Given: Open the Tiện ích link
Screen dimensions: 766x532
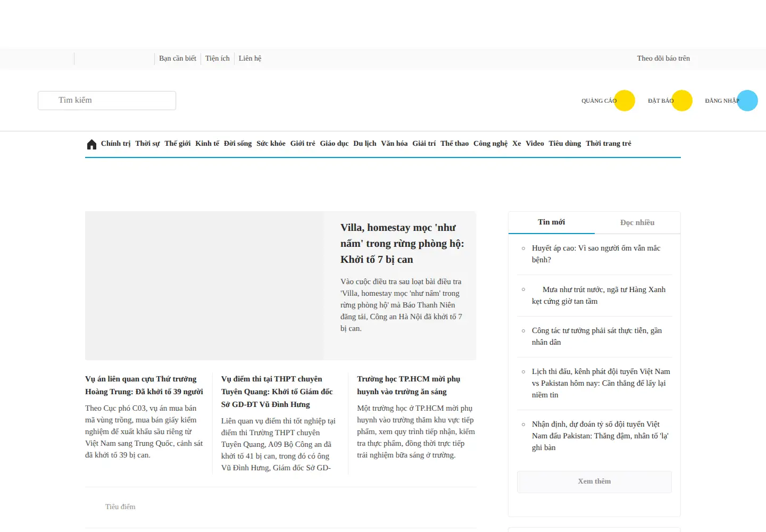Looking at the screenshot, I should click(x=218, y=59).
